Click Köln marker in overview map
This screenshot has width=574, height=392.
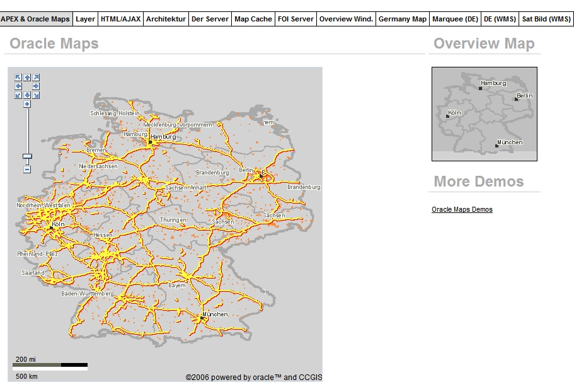[x=447, y=117]
